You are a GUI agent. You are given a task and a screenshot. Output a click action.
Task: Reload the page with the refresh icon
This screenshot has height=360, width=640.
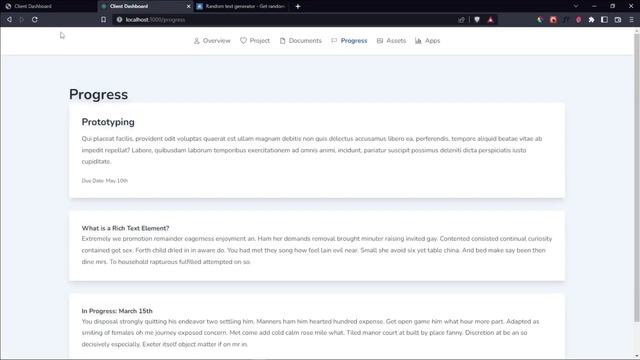[x=35, y=20]
